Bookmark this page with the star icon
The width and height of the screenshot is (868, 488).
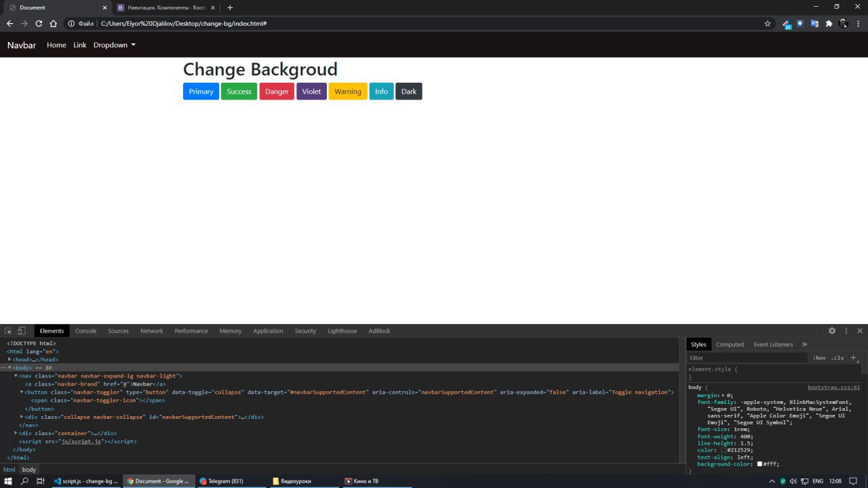[768, 23]
